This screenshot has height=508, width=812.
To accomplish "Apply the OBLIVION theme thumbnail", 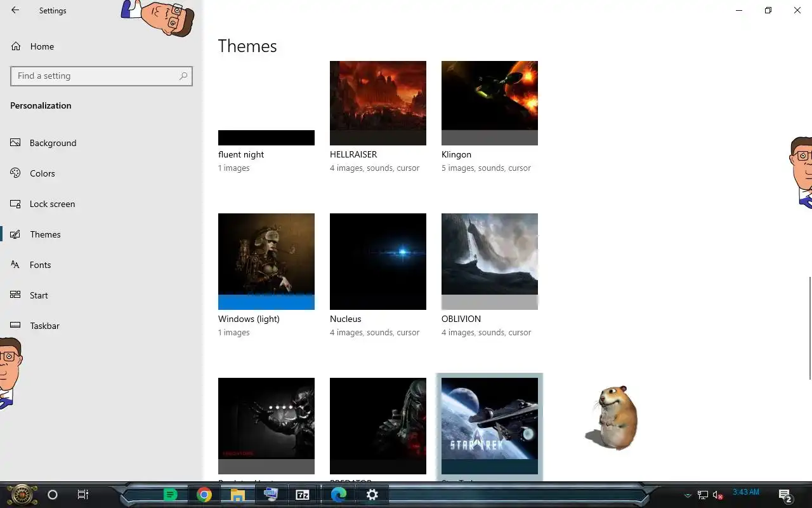I will (x=490, y=262).
